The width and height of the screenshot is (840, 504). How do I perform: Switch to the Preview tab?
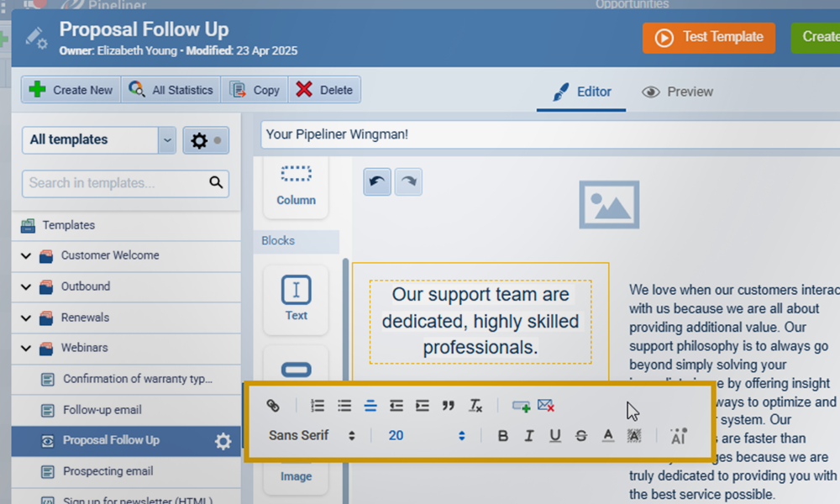click(677, 92)
